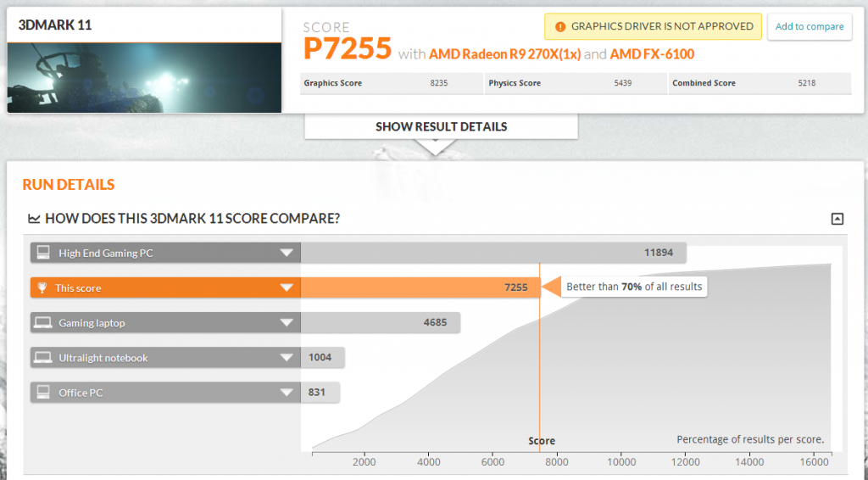Click the 3DMARK 11 title

pos(55,25)
